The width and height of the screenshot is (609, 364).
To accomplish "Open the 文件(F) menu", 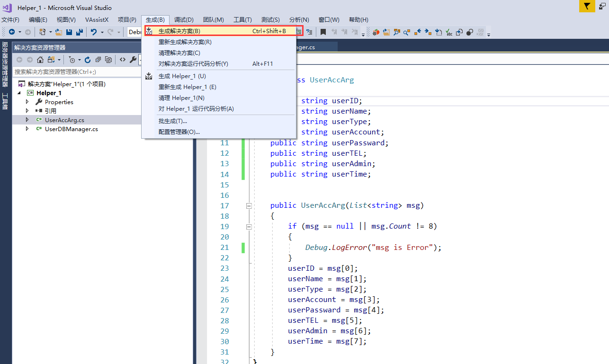I will [x=10, y=19].
